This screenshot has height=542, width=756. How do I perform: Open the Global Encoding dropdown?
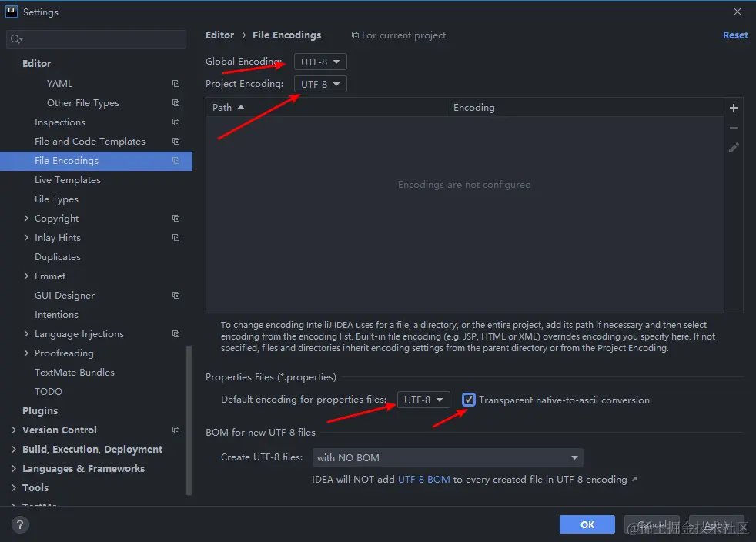pos(320,62)
